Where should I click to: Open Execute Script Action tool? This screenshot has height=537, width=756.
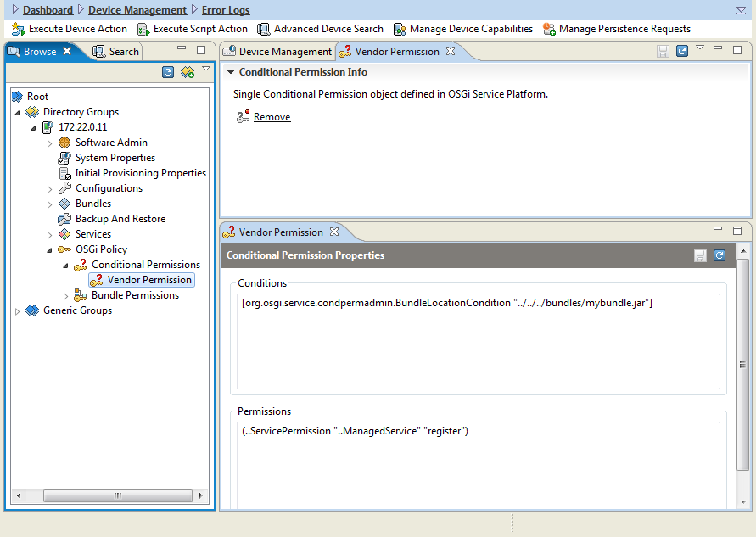(x=143, y=29)
